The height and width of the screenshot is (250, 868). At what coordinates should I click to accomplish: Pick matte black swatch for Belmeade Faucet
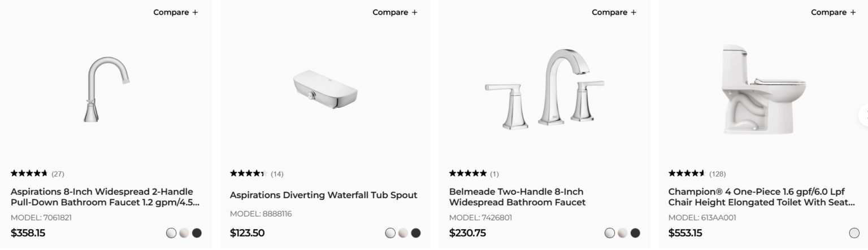click(635, 233)
